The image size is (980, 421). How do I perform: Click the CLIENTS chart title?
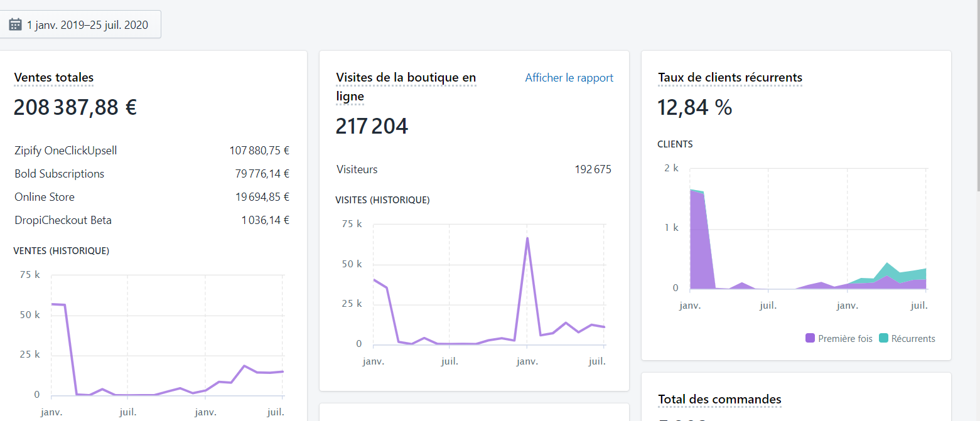point(676,144)
